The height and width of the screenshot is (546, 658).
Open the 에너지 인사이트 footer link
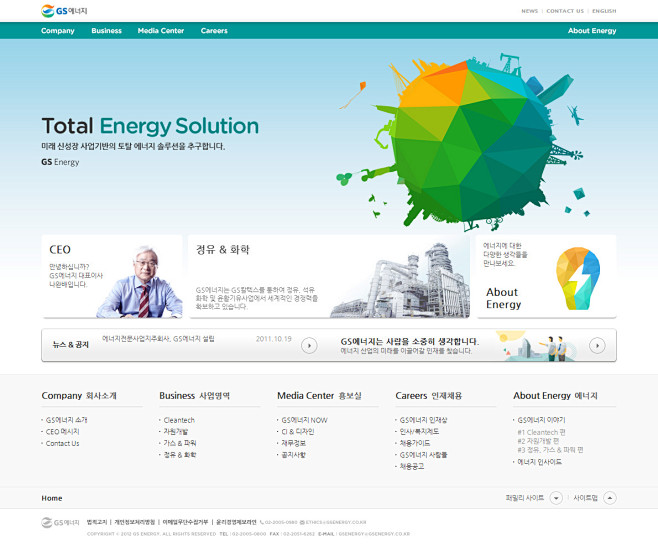539,462
